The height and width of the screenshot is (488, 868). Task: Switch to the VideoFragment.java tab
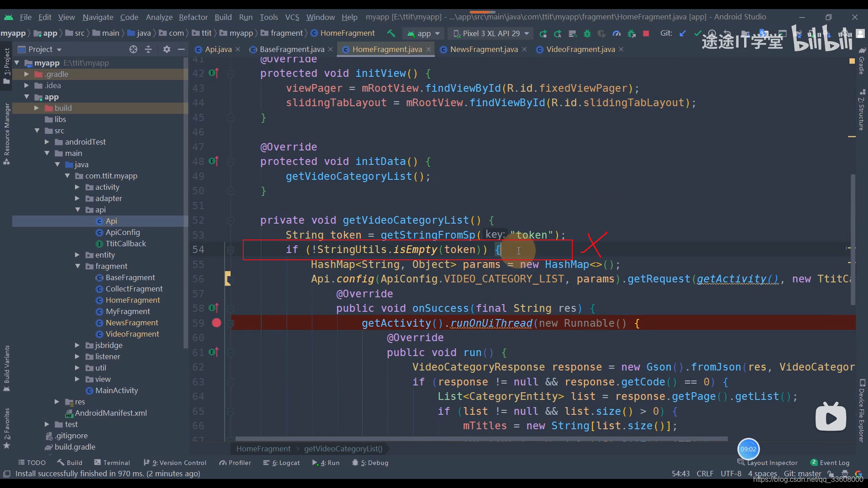coord(580,49)
